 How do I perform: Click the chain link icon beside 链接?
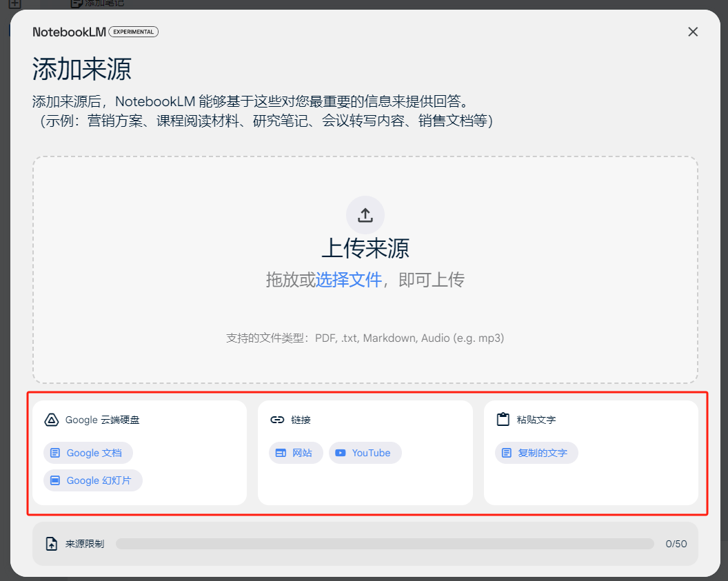277,420
